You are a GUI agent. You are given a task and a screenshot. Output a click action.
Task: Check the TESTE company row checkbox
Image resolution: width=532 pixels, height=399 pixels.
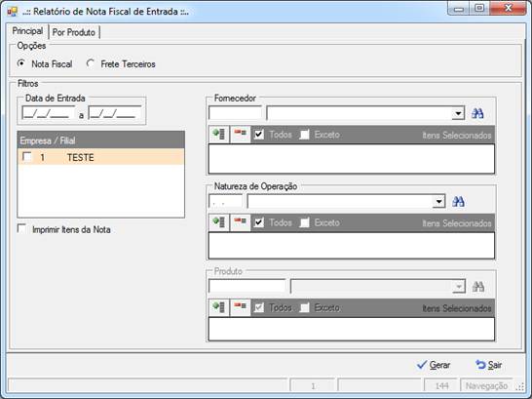click(27, 157)
